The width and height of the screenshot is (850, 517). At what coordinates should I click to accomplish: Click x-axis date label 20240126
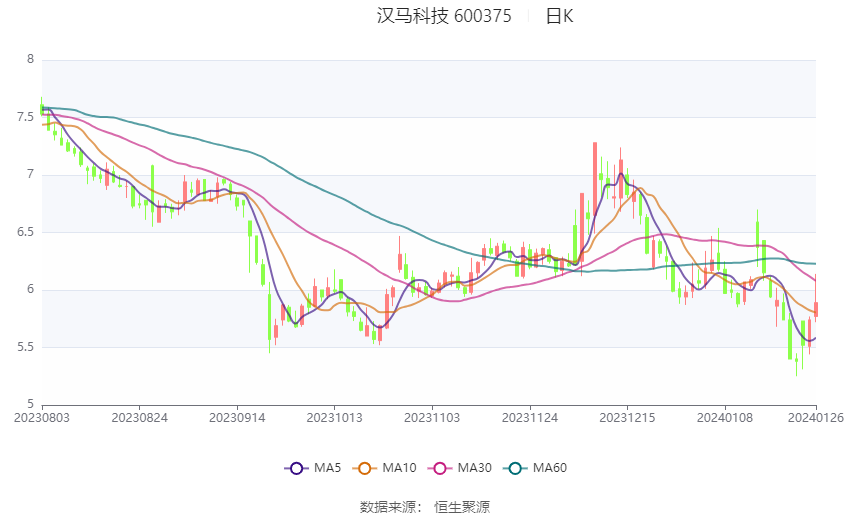[816, 418]
